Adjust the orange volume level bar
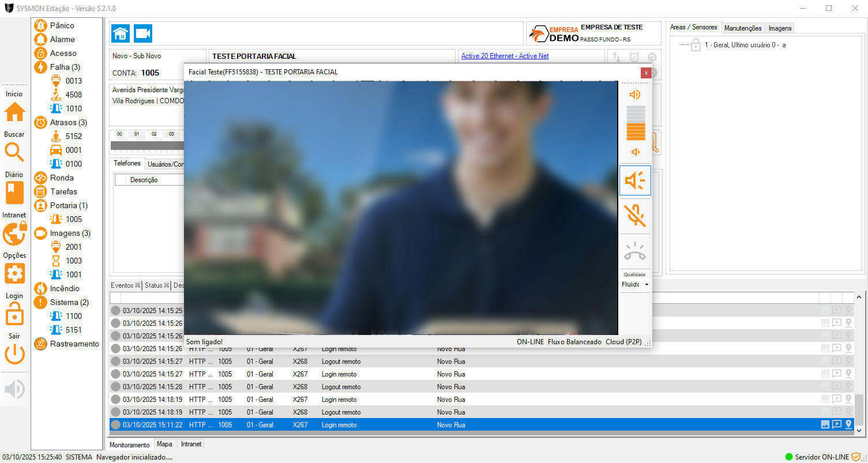The width and height of the screenshot is (868, 463). point(636,123)
